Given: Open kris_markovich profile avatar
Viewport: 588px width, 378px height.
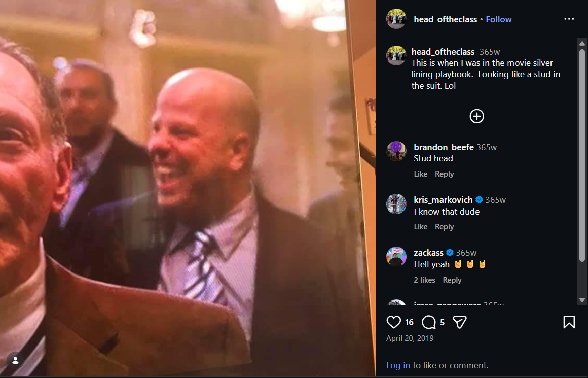Looking at the screenshot, I should pyautogui.click(x=396, y=204).
